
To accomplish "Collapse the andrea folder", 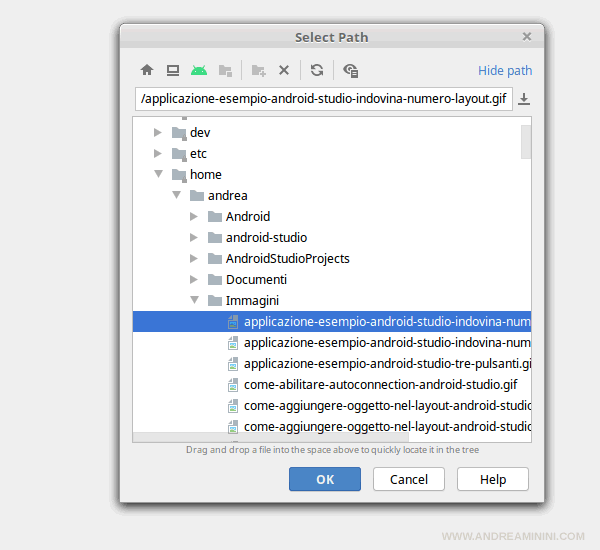I will pos(176,195).
